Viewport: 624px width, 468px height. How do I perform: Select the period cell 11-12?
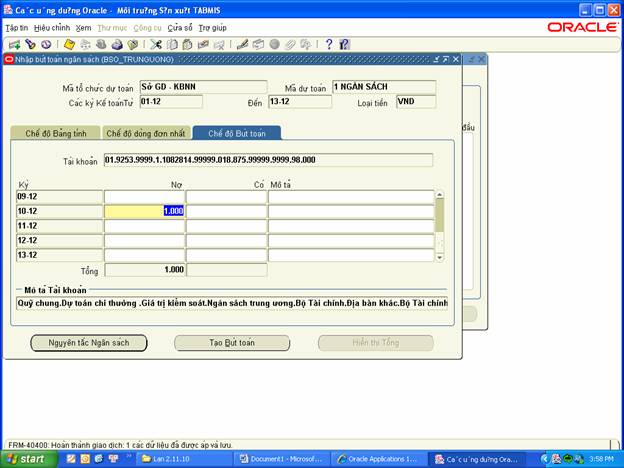[59, 226]
